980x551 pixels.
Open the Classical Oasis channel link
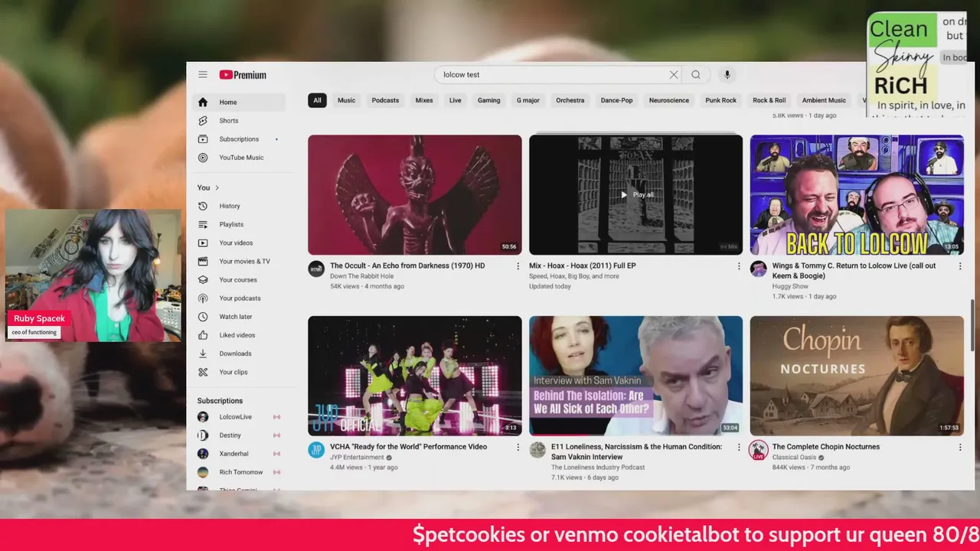(794, 458)
